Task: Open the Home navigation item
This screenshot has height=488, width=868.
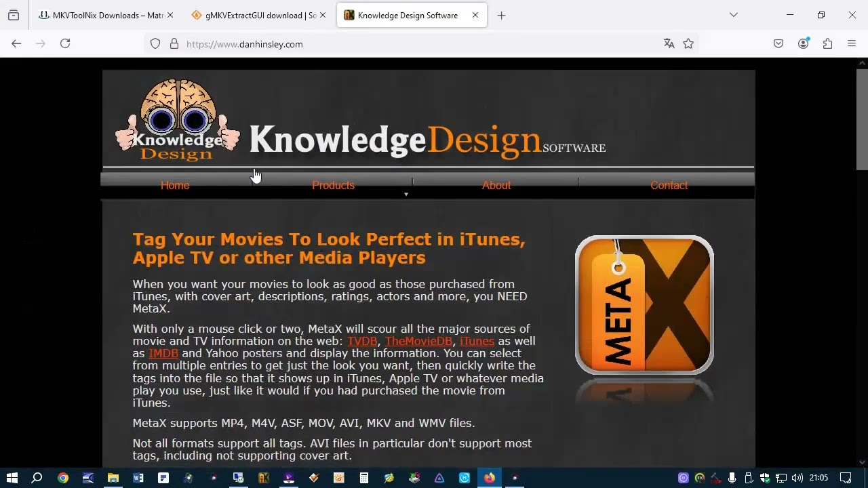Action: coord(175,185)
